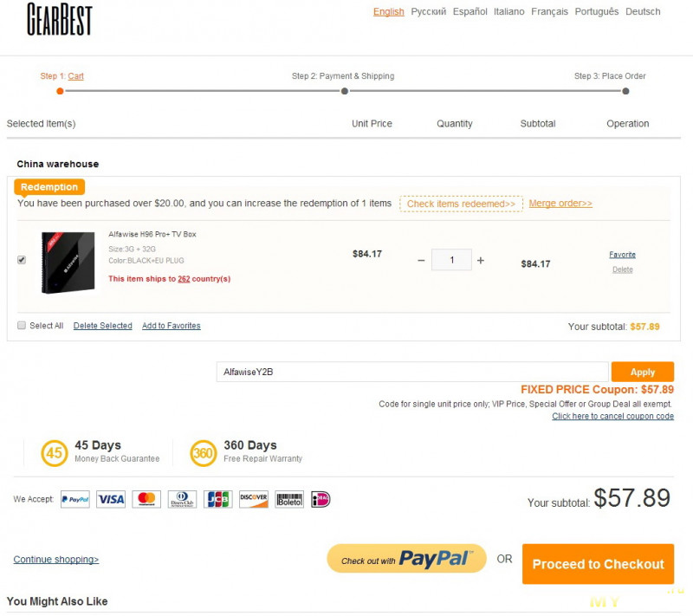This screenshot has height=616, width=693.
Task: Click the GearBest logo
Action: click(59, 19)
